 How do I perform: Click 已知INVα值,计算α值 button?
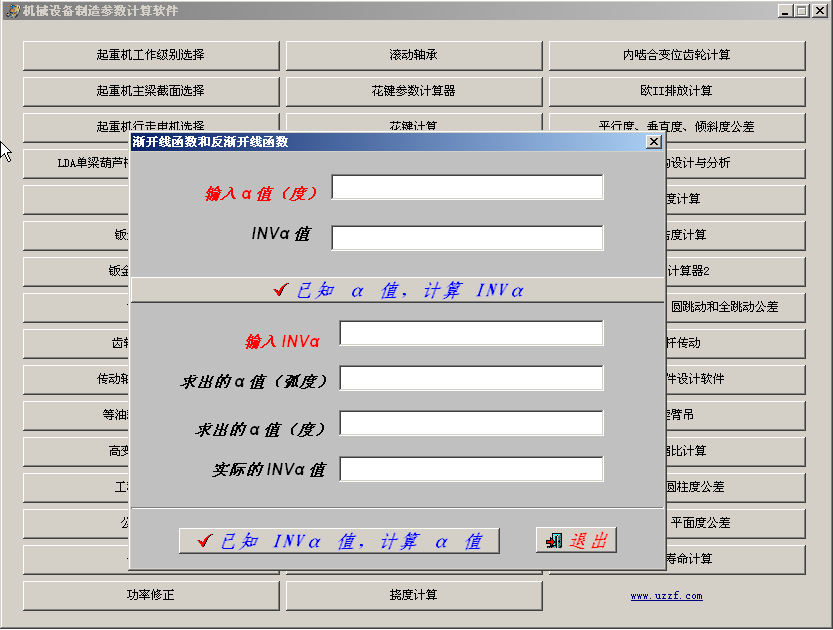[x=339, y=541]
